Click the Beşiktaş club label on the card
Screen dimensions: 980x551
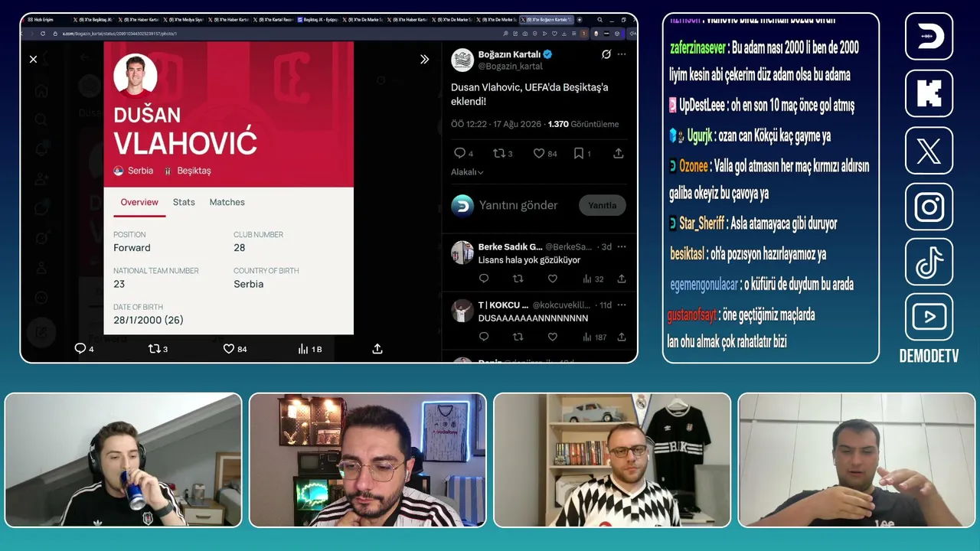[x=187, y=171]
